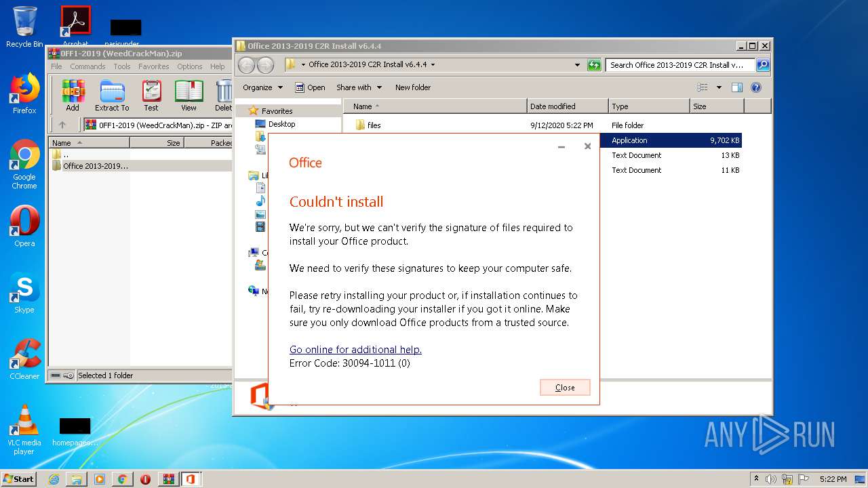The width and height of the screenshot is (868, 488).
Task: Click Explorer Back navigation button
Action: [247, 65]
